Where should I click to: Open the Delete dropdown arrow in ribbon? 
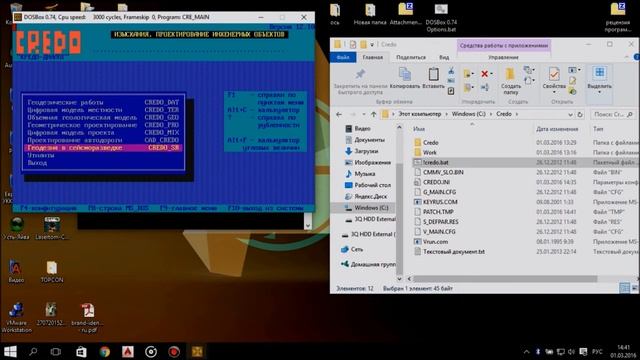[x=491, y=74]
